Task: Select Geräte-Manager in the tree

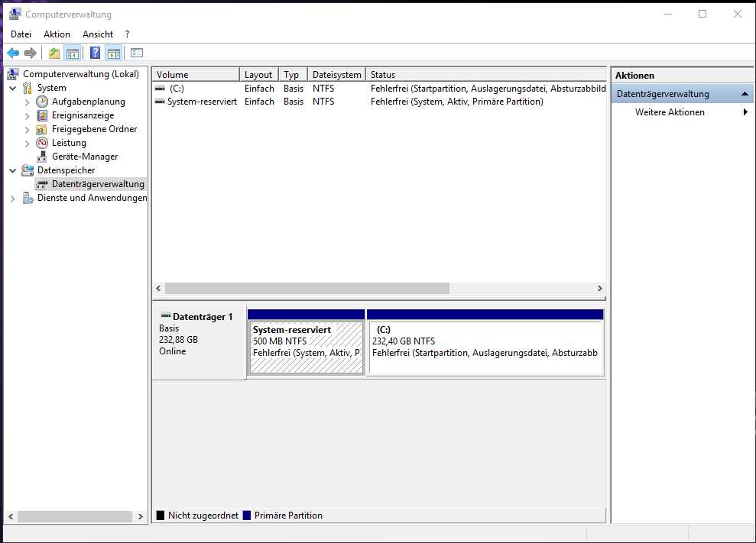Action: (x=85, y=157)
